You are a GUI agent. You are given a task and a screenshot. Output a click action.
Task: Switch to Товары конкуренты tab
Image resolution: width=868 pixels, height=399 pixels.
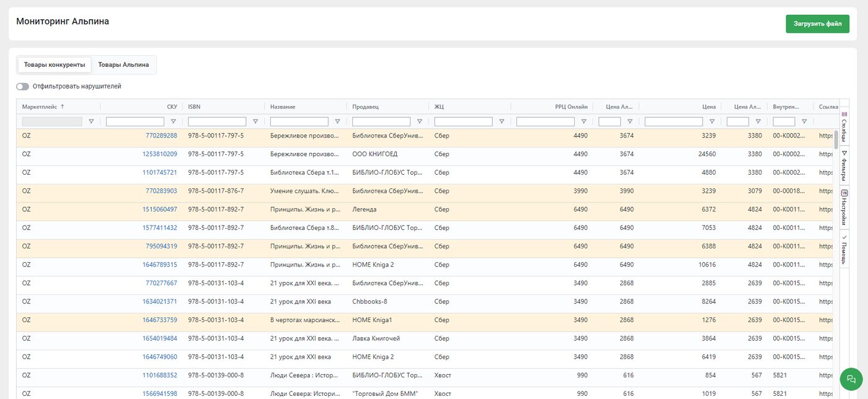55,64
